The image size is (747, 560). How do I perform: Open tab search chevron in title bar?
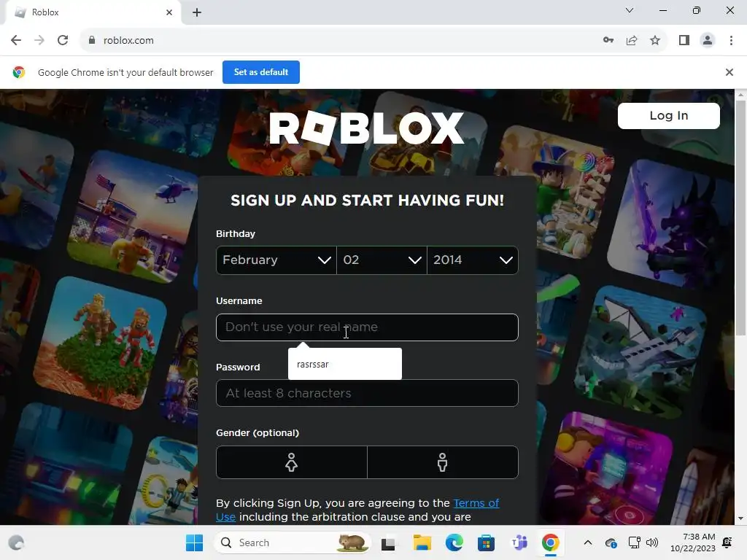point(630,10)
